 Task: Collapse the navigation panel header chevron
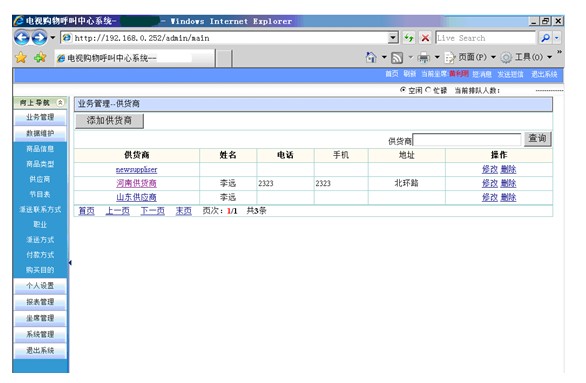(60, 102)
